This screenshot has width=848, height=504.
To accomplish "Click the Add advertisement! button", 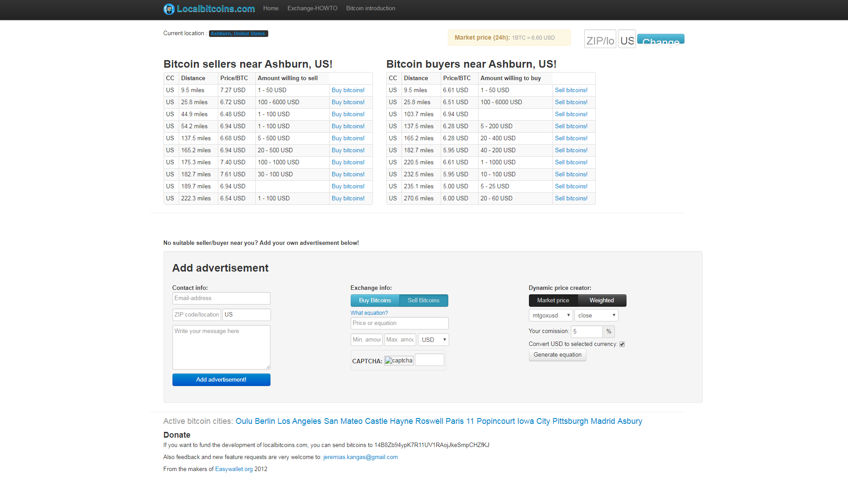I will (x=221, y=380).
